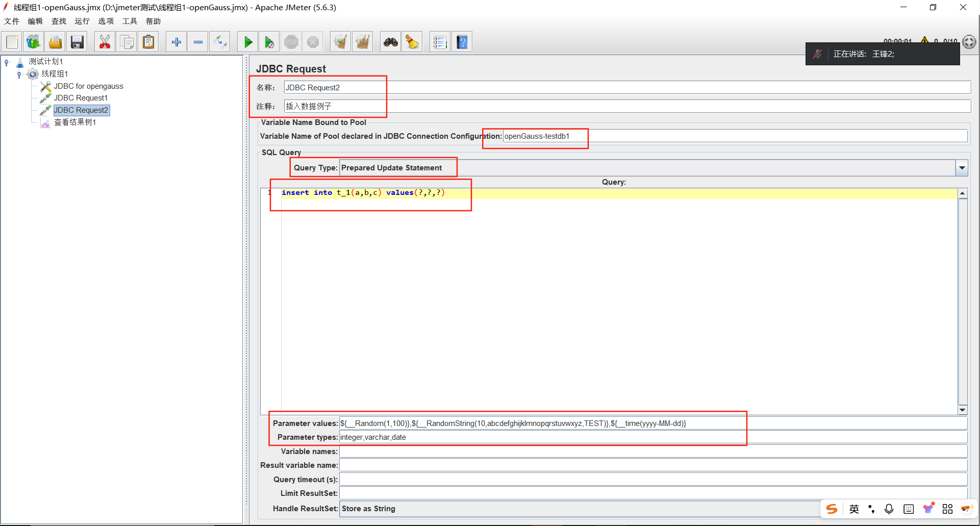Image resolution: width=980 pixels, height=526 pixels.
Task: Click the Parameter values field
Action: click(x=654, y=423)
